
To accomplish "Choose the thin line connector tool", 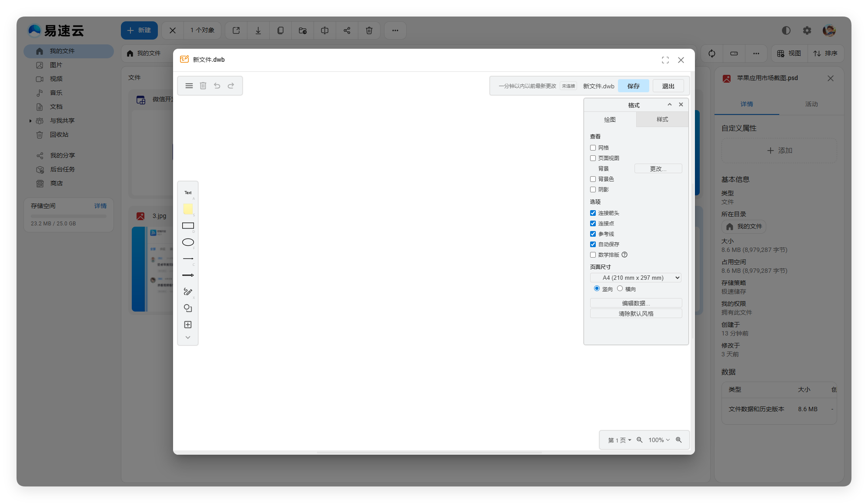I will point(188,259).
